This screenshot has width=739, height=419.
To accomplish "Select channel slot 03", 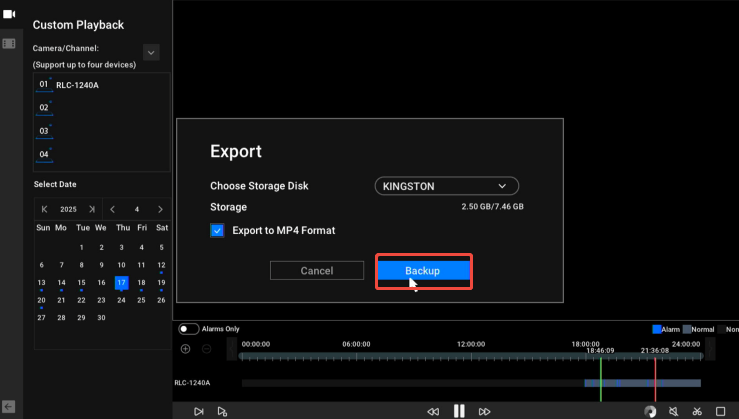I will 44,131.
